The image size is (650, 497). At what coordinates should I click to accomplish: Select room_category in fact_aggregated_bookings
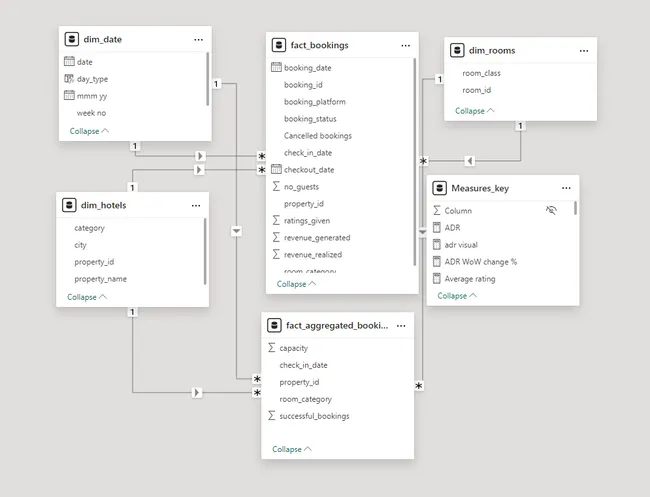[306, 399]
